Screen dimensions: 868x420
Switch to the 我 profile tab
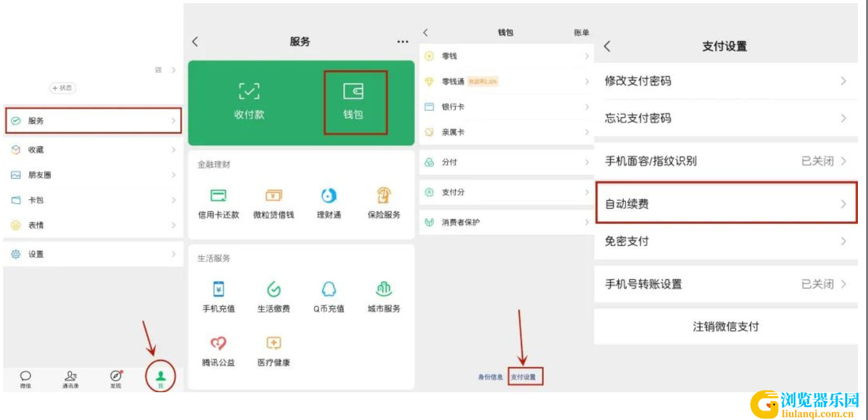click(161, 379)
